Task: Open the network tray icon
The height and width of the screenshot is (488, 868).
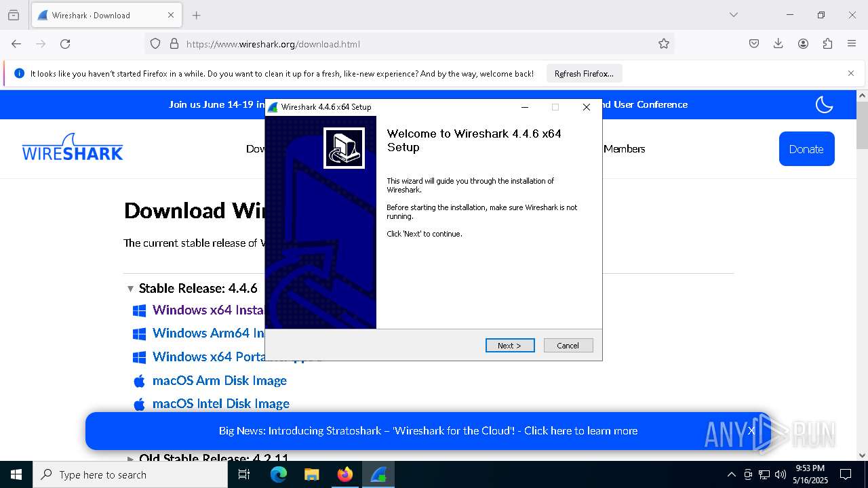Action: [764, 474]
